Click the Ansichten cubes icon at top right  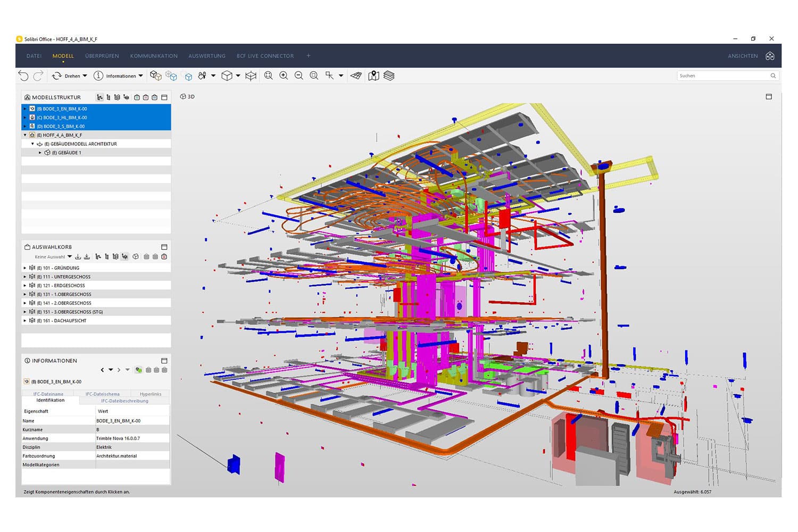click(x=770, y=56)
